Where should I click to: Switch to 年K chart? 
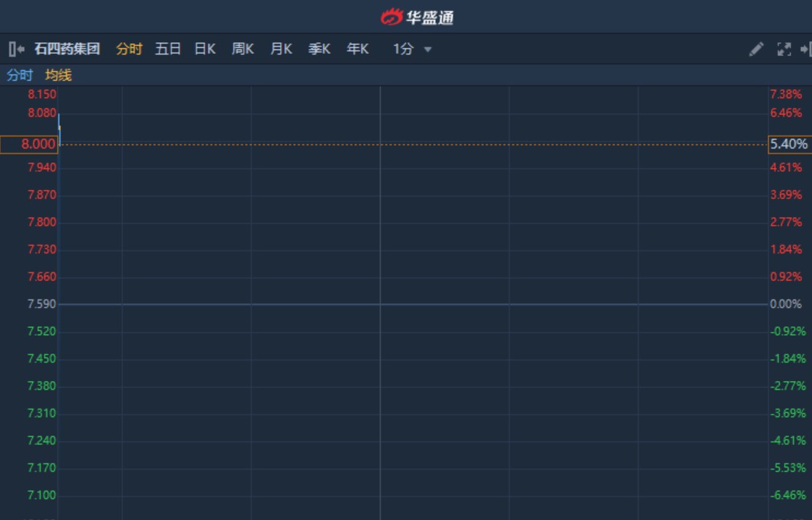pyautogui.click(x=358, y=49)
